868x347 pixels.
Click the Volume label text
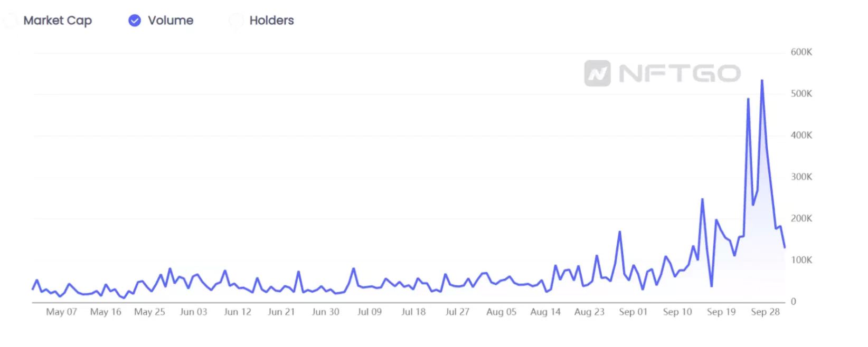(171, 21)
